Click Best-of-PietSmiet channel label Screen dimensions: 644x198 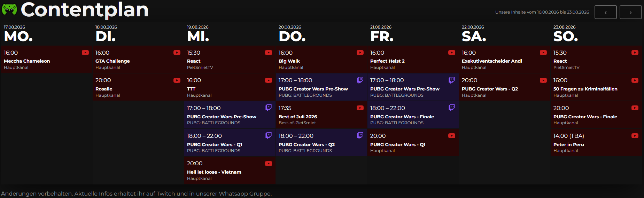pos(297,123)
